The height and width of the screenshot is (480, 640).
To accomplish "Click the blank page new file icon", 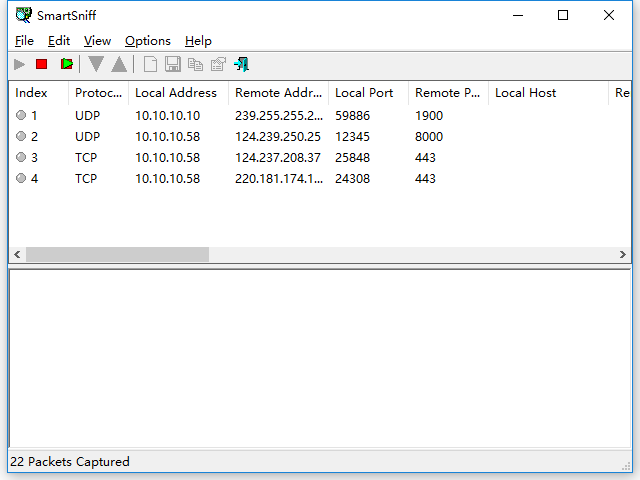I will point(150,64).
